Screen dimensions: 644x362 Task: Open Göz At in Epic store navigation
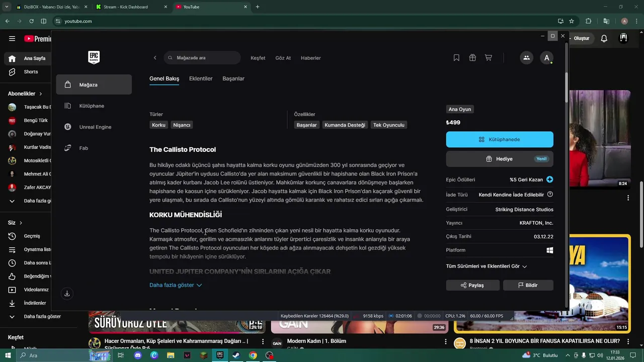(283, 58)
